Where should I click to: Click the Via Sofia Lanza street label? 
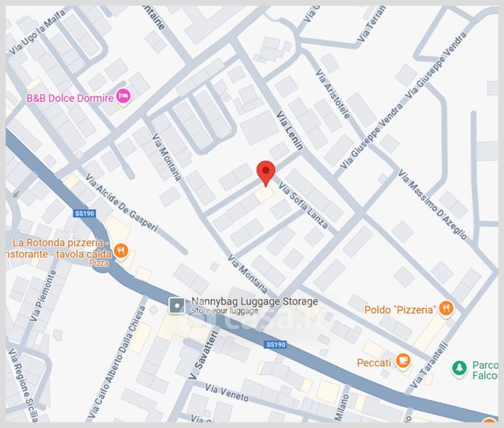point(303,206)
